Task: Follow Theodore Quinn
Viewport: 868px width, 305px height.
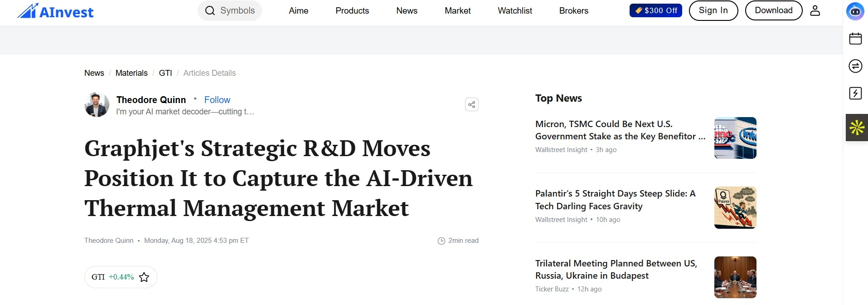Action: [x=217, y=100]
